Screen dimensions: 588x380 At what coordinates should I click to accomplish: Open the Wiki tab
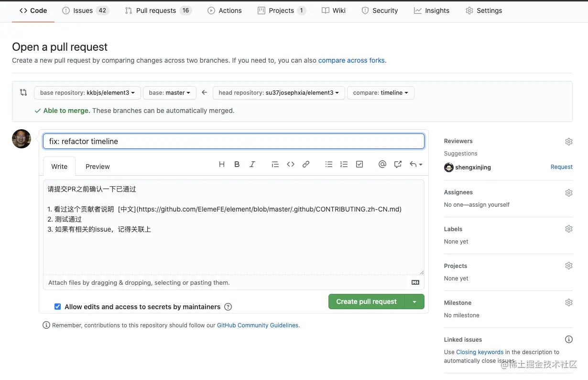tap(334, 11)
